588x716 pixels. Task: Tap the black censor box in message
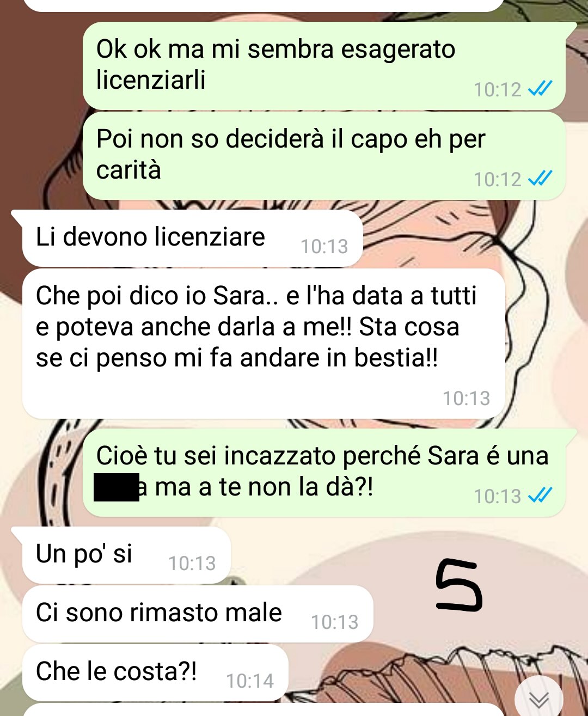point(116,487)
